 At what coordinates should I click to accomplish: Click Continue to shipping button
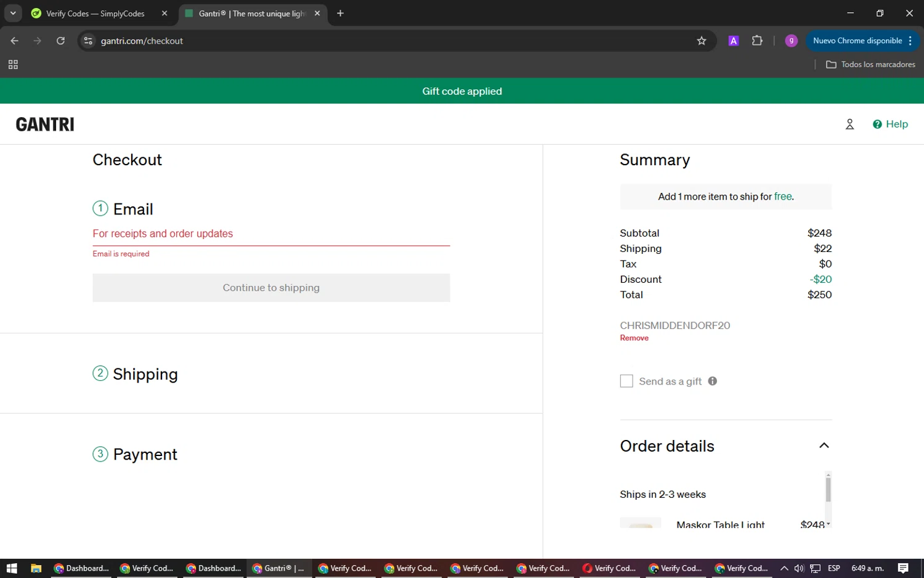click(271, 288)
